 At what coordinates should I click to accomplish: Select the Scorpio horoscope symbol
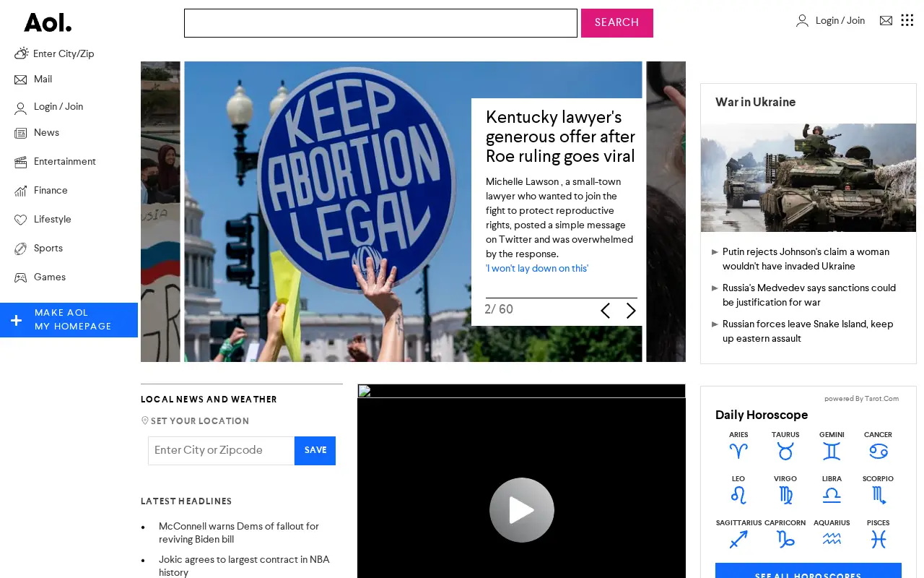coord(878,496)
